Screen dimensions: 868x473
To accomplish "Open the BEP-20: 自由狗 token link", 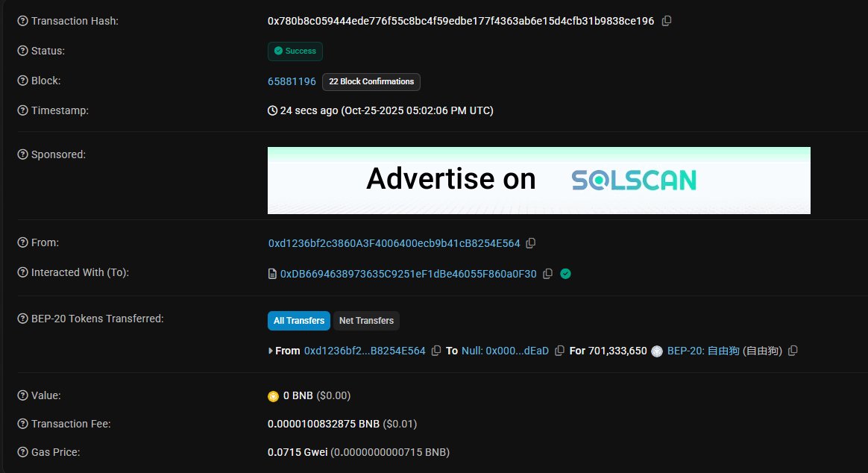I will pos(703,351).
